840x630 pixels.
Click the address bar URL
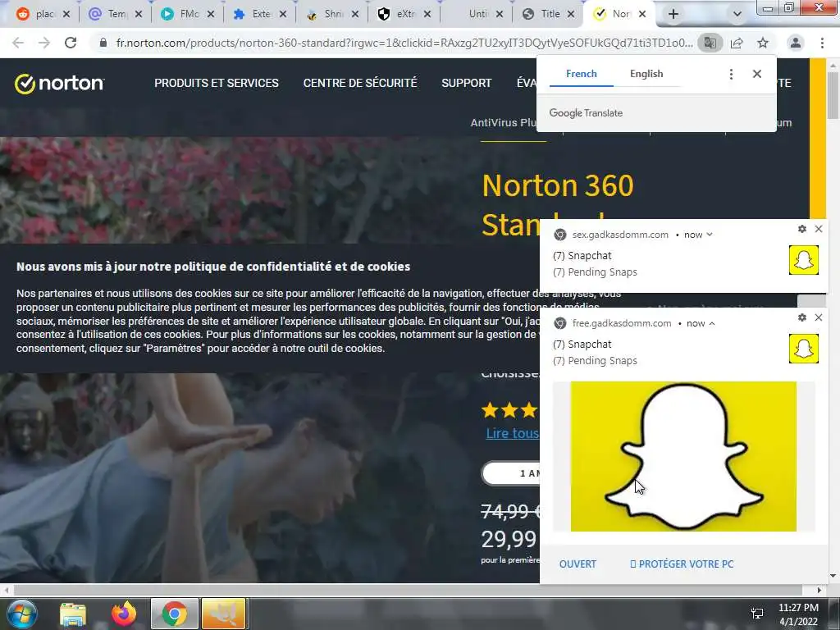pos(404,43)
